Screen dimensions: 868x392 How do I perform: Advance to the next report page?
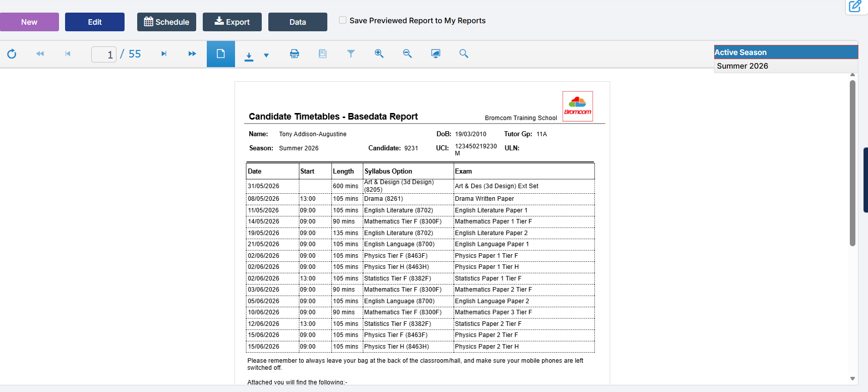[164, 54]
